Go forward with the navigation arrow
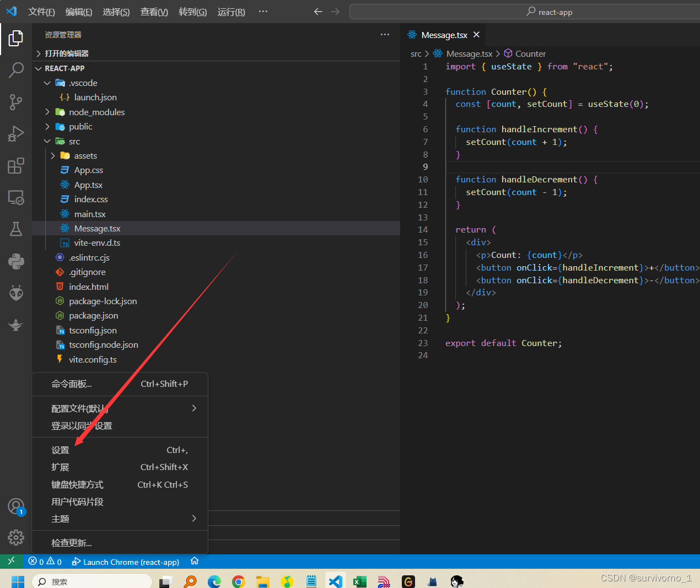The image size is (700, 588). tap(335, 12)
